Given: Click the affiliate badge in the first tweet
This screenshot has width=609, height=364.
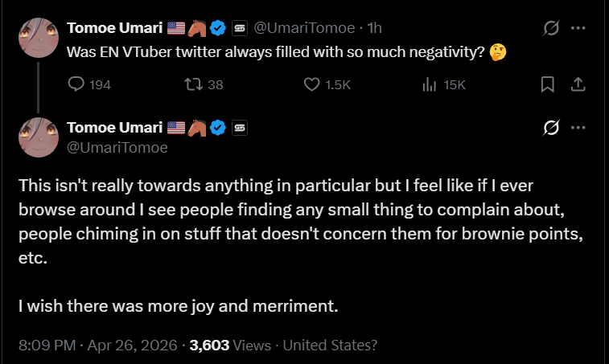Looking at the screenshot, I should (x=240, y=29).
